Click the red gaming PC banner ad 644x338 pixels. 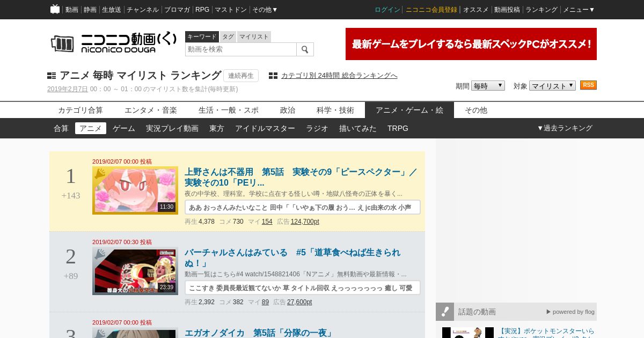click(471, 44)
